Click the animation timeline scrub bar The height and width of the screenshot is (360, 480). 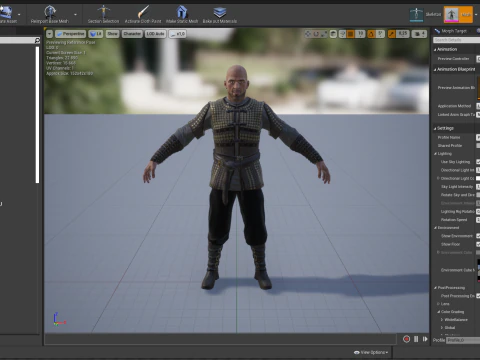(221, 339)
